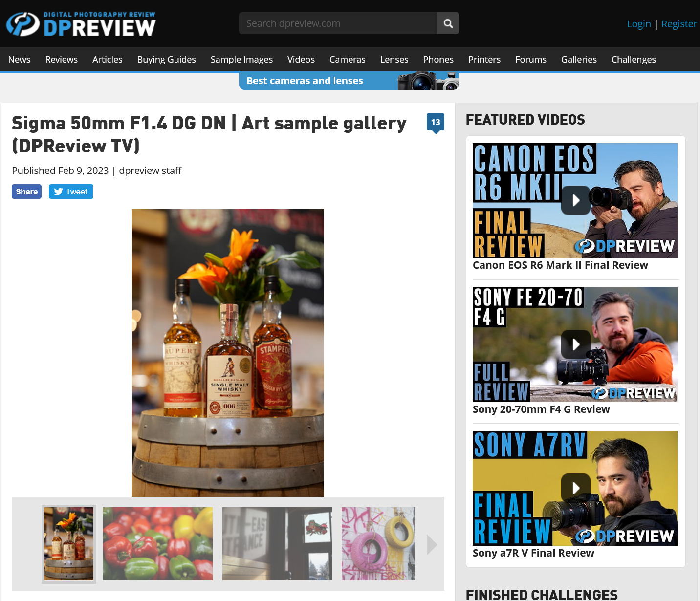Select the pink and yellow tires thumbnail
The height and width of the screenshot is (601, 700).
coord(378,544)
